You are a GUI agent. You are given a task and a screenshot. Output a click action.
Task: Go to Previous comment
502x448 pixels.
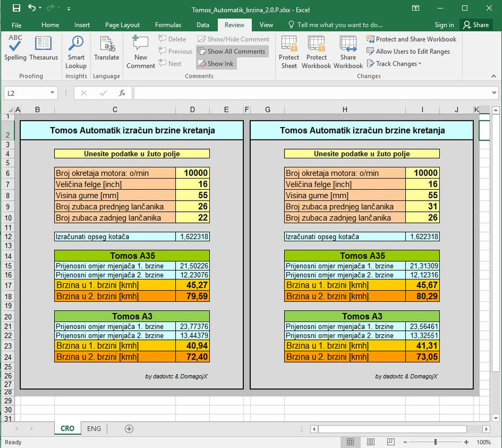[175, 52]
